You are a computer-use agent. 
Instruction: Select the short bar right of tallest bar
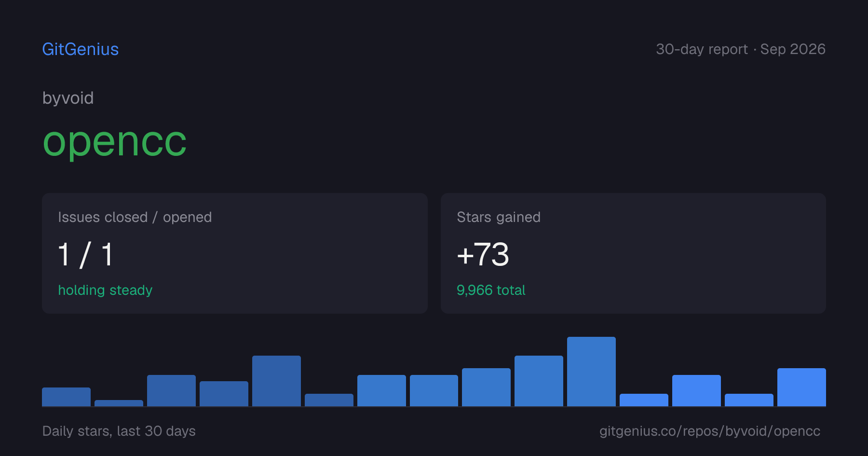click(x=644, y=400)
